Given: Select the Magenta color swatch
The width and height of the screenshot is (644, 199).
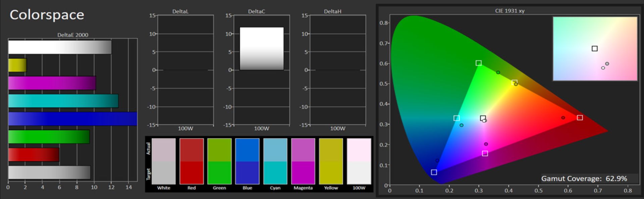Looking at the screenshot, I should [303, 161].
